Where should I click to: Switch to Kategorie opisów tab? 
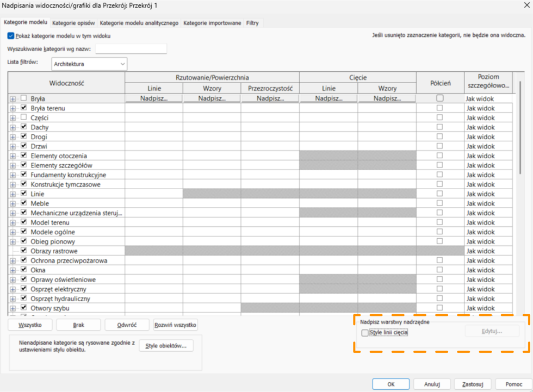73,23
